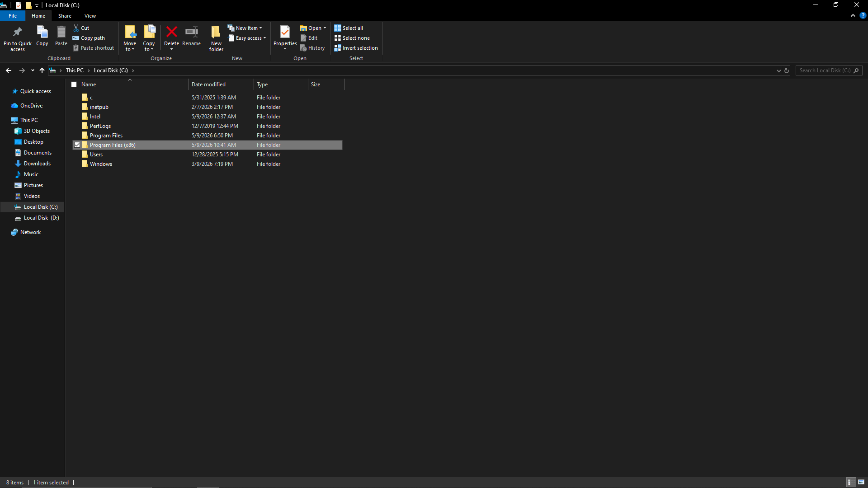Switch to the Share ribbon tab

click(65, 16)
